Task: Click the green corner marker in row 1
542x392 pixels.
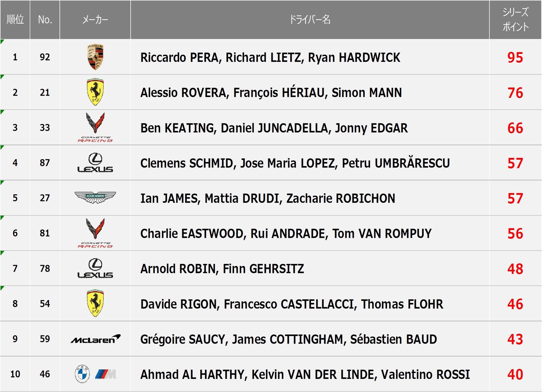Action: point(2,42)
